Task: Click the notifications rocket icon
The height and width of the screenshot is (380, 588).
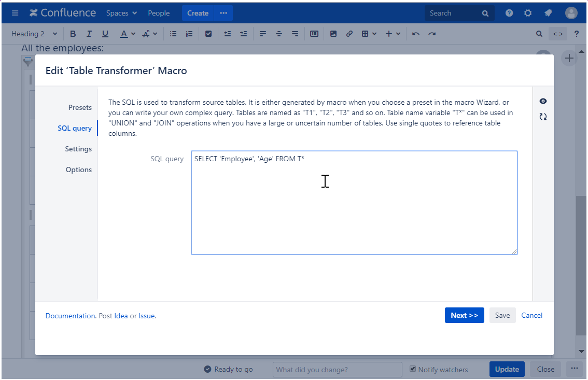Action: pos(548,13)
